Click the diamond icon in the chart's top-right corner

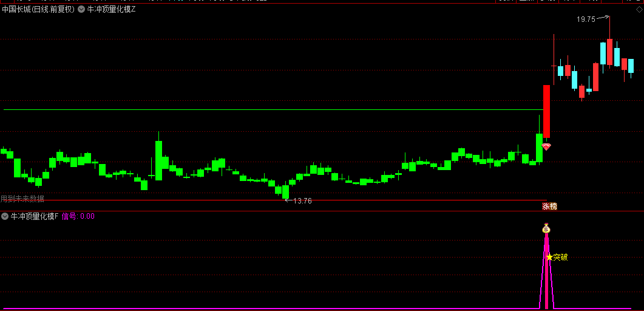[x=639, y=10]
